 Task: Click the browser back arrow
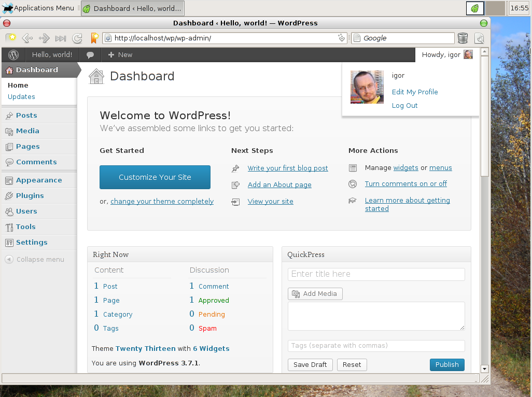coord(27,38)
